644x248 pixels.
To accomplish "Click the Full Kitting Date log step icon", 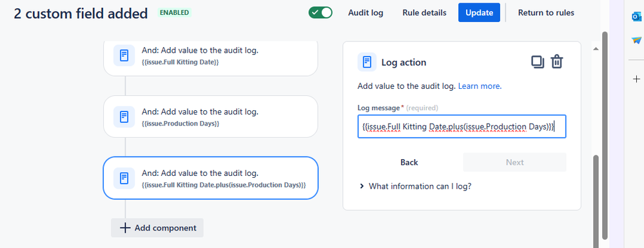I will (x=124, y=55).
